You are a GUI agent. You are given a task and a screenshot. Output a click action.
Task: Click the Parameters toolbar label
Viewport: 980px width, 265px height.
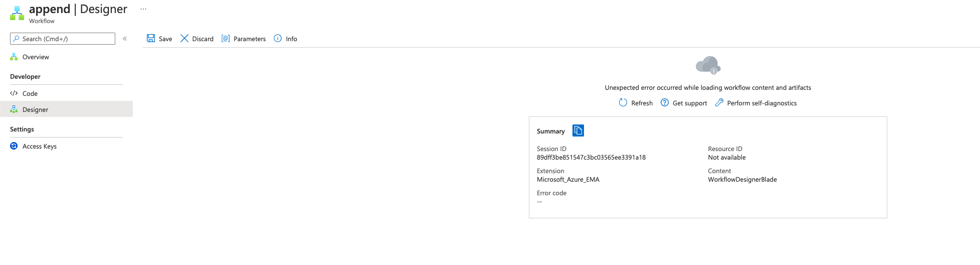pos(250,39)
